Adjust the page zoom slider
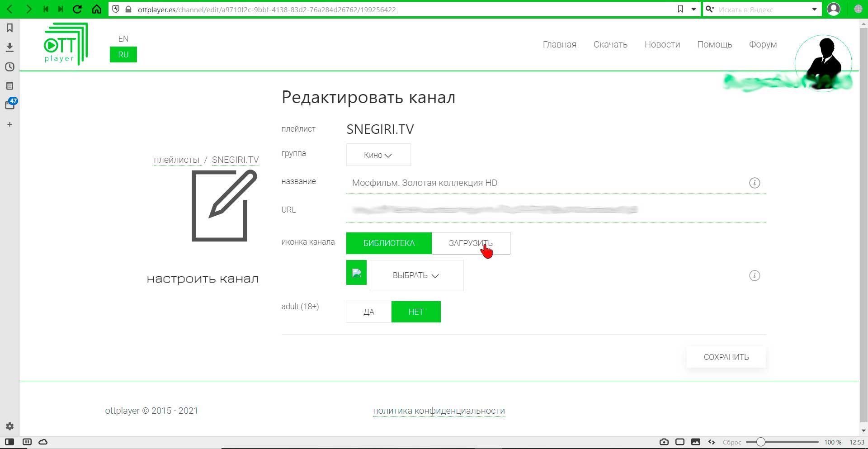Image resolution: width=868 pixels, height=449 pixels. (x=782, y=442)
